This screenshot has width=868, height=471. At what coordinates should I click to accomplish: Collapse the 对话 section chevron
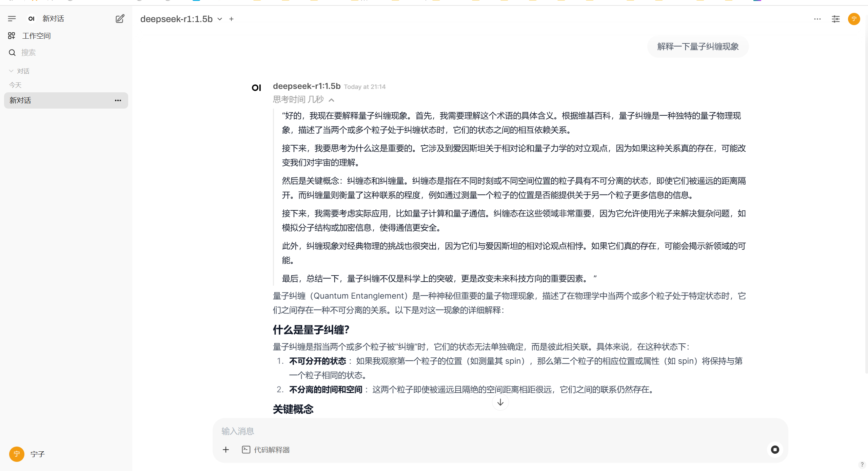click(11, 71)
